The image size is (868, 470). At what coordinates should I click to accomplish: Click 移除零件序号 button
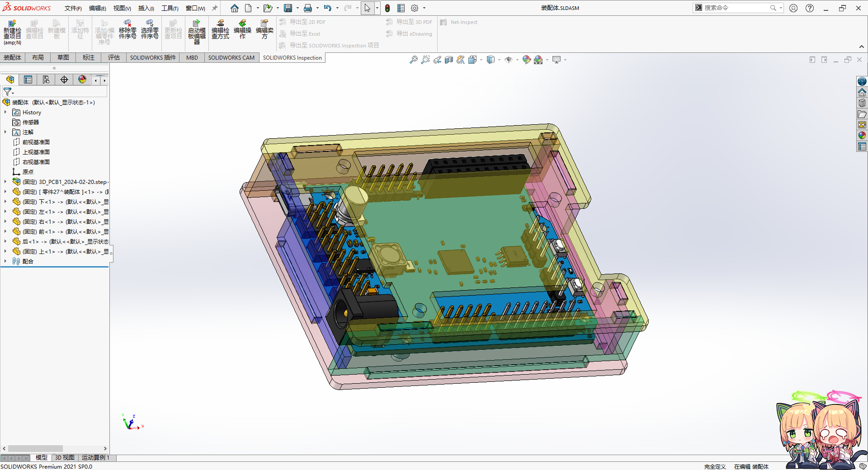[127, 29]
